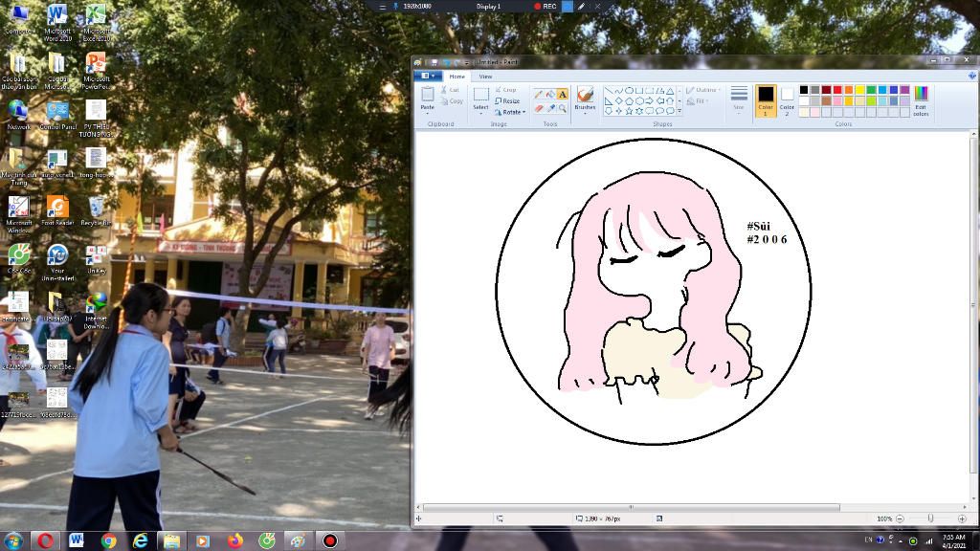The image size is (980, 551).
Task: Open the Outline dropdown
Action: [703, 90]
